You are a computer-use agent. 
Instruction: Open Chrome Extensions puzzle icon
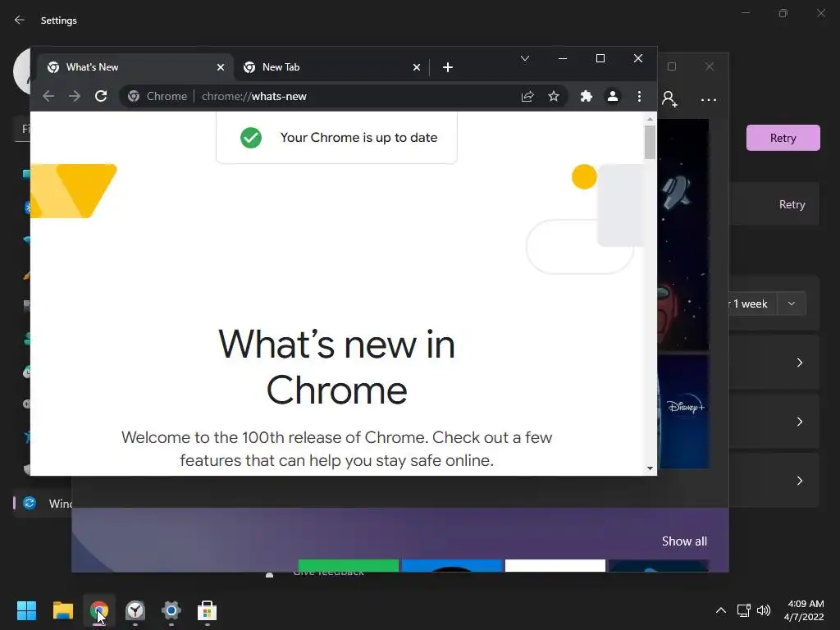click(x=586, y=97)
